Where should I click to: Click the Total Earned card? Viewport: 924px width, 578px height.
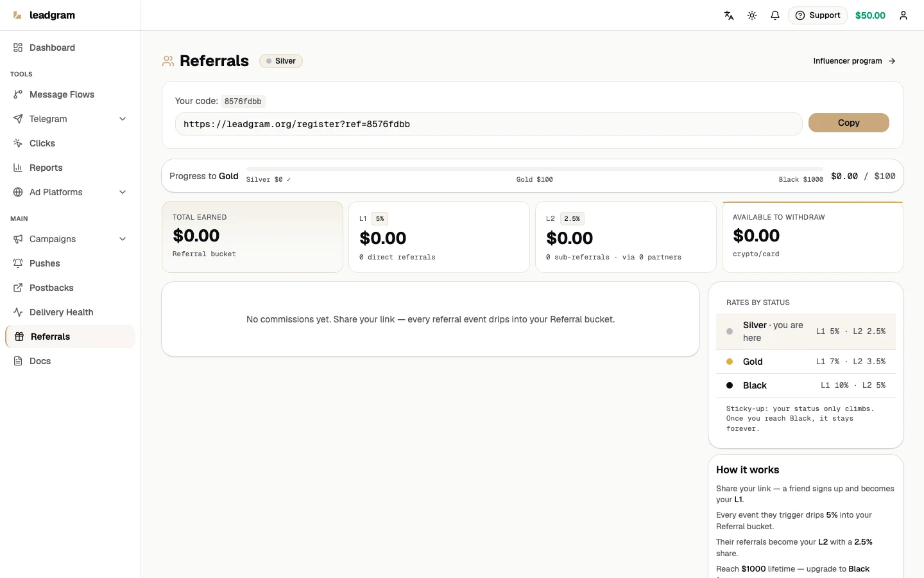[x=252, y=237]
